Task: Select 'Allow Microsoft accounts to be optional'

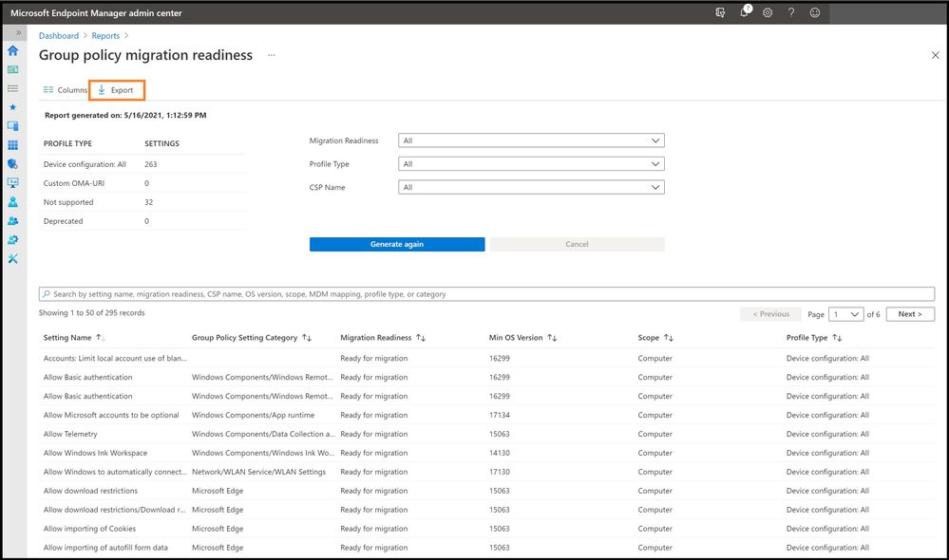Action: click(486, 416)
